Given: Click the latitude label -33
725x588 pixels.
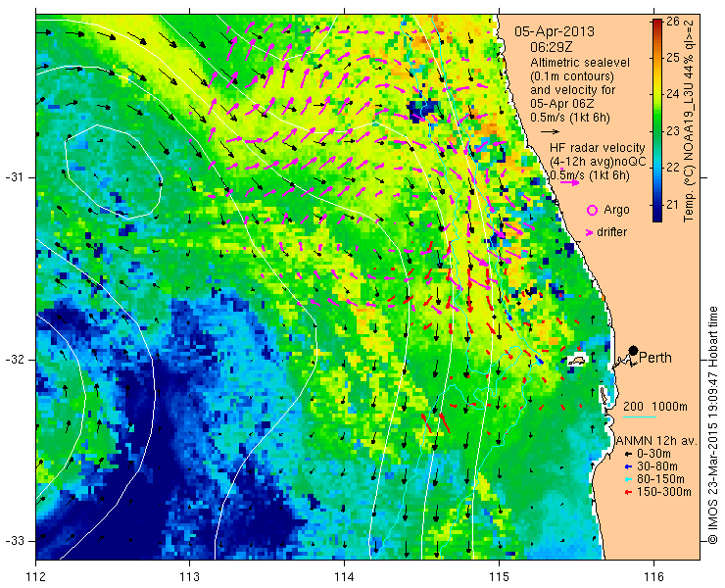Looking at the screenshot, I should click(15, 541).
